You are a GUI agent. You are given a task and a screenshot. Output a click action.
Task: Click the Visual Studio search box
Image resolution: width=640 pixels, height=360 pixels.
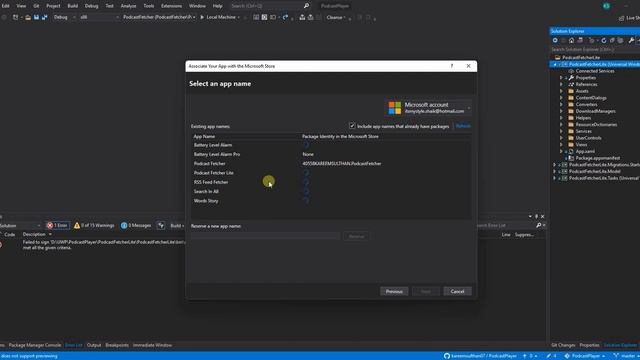coord(270,6)
